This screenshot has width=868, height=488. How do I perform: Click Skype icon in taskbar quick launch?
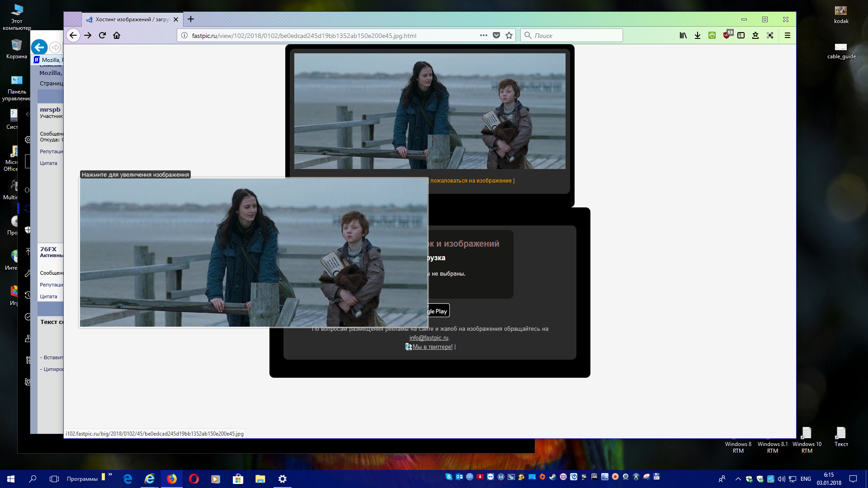click(448, 477)
